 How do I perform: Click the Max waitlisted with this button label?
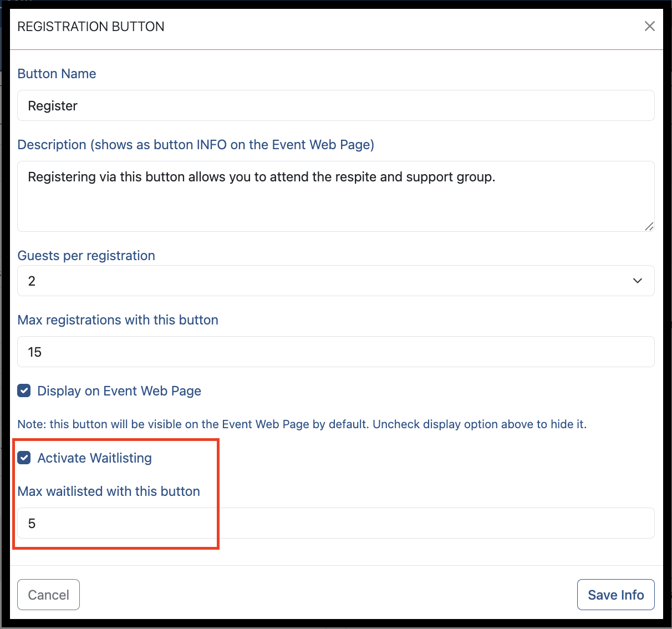click(109, 491)
